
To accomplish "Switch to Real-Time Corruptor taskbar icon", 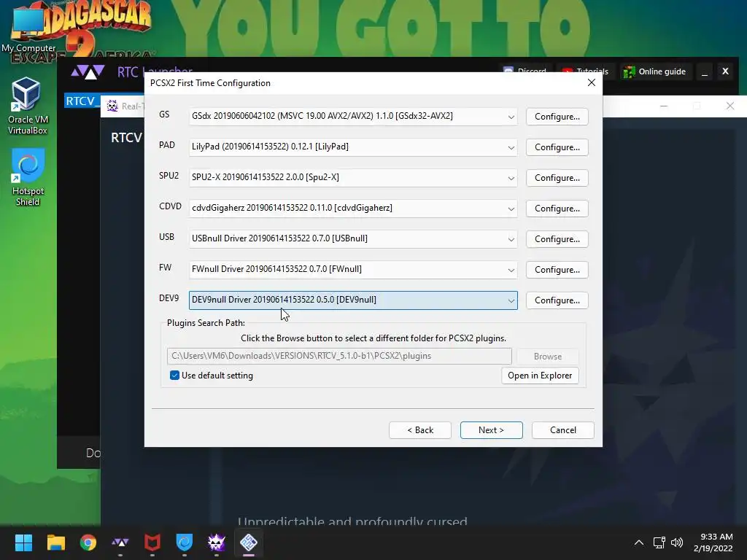I will pyautogui.click(x=217, y=542).
